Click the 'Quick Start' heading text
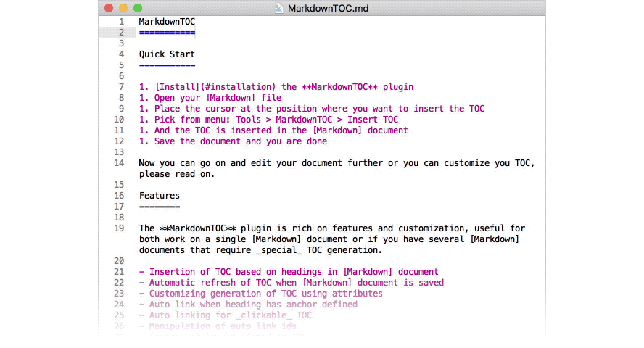 167,54
